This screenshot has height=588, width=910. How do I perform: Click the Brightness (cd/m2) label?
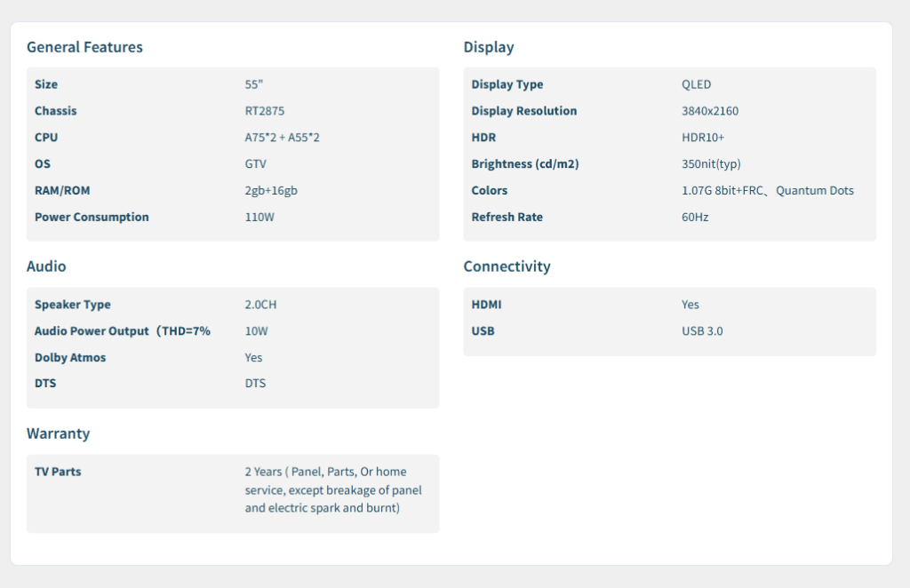(x=524, y=164)
